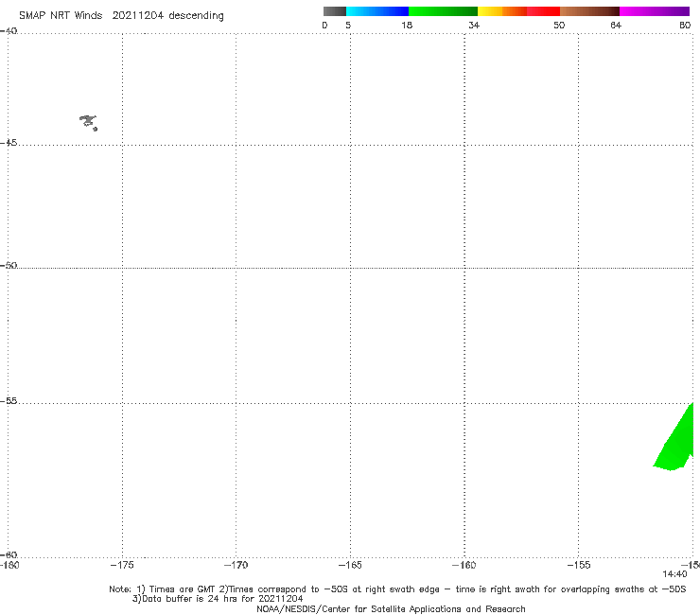Click the colorbar label '64'
700x615 pixels.
point(616,25)
